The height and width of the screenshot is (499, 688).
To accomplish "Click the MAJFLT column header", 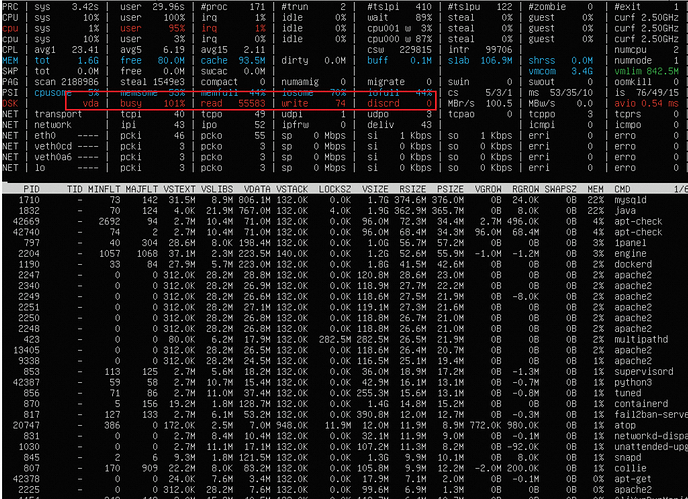I will (142, 189).
